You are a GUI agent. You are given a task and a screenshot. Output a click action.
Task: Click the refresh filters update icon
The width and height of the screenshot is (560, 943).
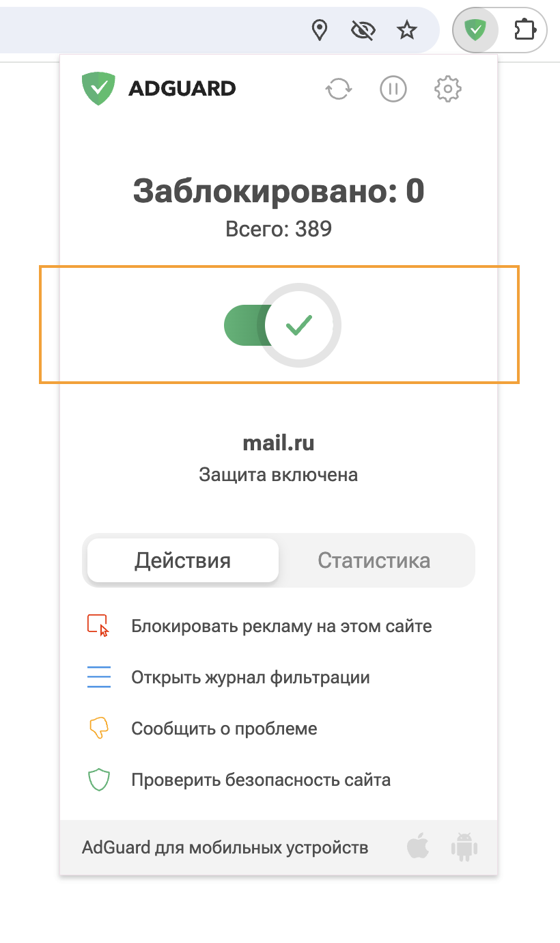tap(339, 89)
